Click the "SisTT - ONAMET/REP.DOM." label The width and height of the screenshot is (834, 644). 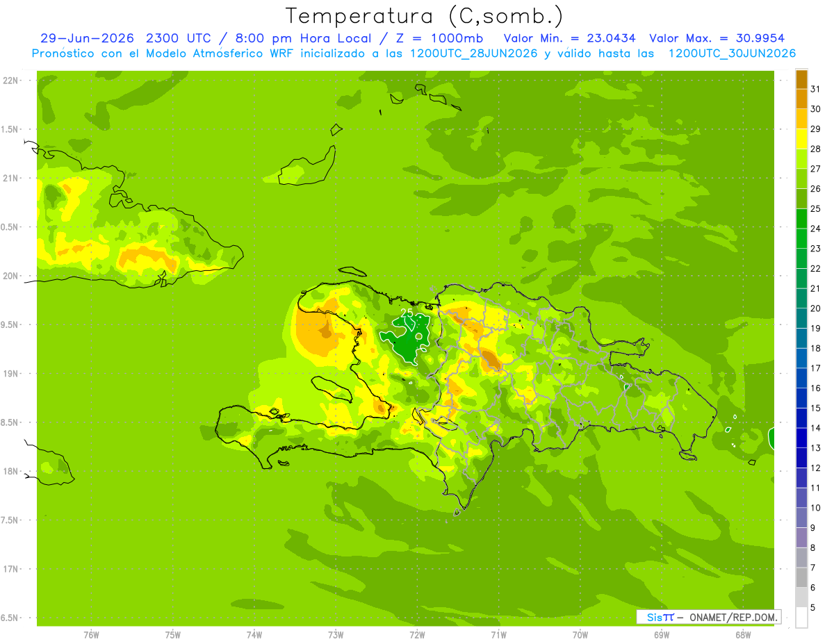pos(709,617)
